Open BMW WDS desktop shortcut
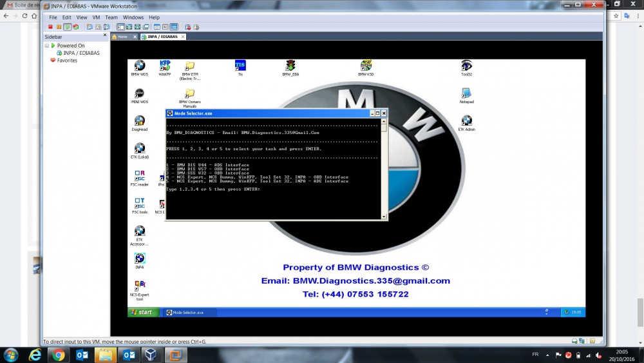The width and height of the screenshot is (644, 363). click(140, 68)
